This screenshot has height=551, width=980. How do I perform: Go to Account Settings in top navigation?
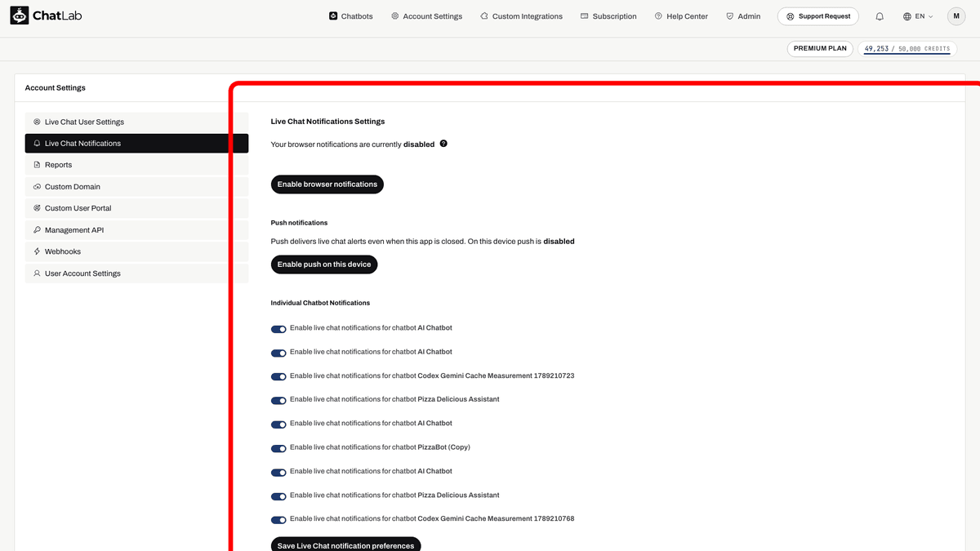pyautogui.click(x=426, y=16)
